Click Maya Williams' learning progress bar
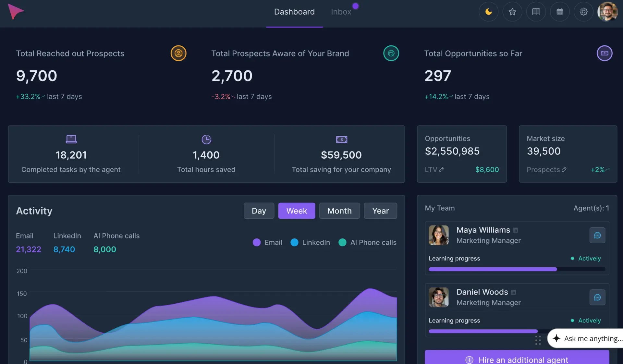This screenshot has height=364, width=623. (x=517, y=269)
